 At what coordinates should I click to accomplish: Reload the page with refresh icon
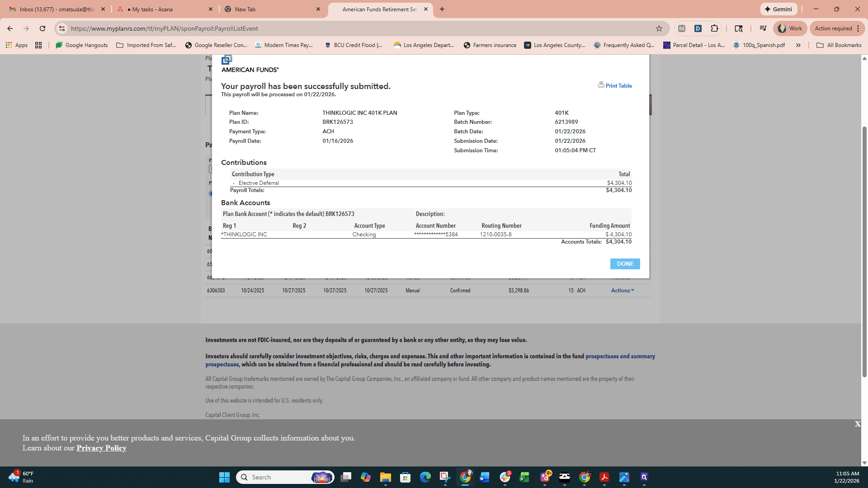pos(42,28)
